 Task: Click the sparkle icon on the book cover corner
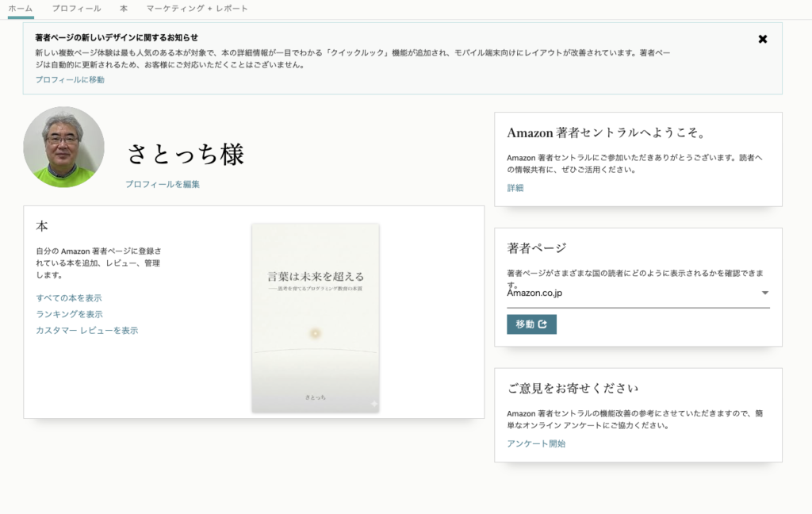click(373, 404)
